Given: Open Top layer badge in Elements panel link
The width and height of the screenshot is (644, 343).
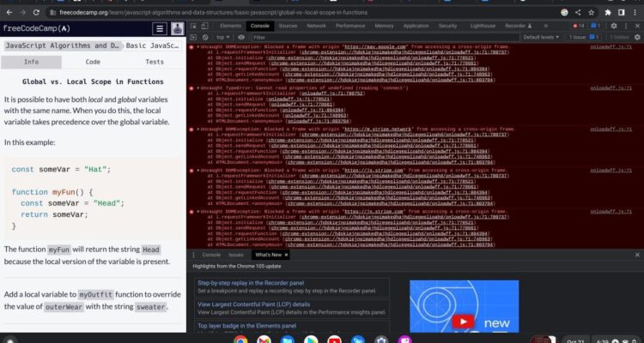Looking at the screenshot, I should click(x=246, y=326).
